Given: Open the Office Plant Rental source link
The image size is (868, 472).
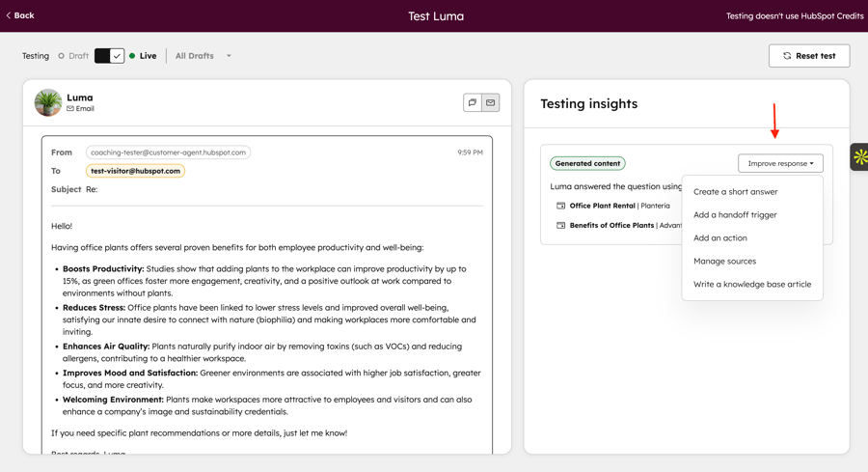Looking at the screenshot, I should pos(602,206).
